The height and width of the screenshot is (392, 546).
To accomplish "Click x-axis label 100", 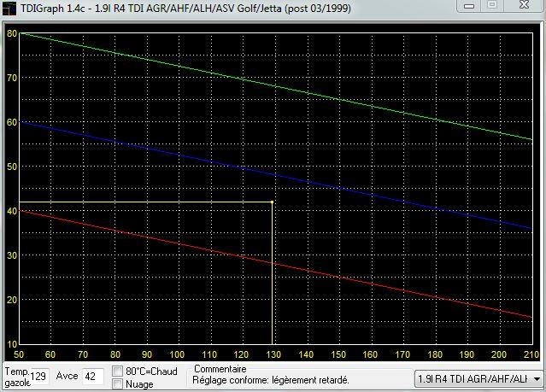I will coord(177,354).
